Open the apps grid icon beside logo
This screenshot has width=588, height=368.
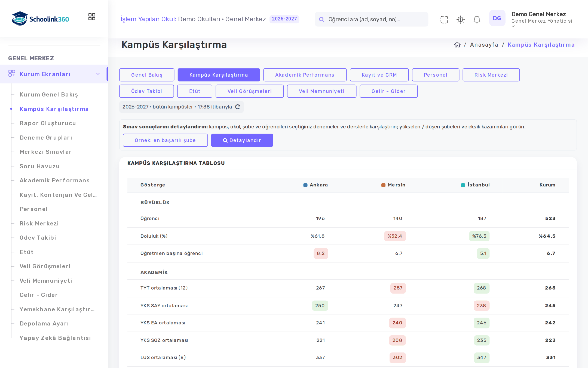pyautogui.click(x=92, y=17)
